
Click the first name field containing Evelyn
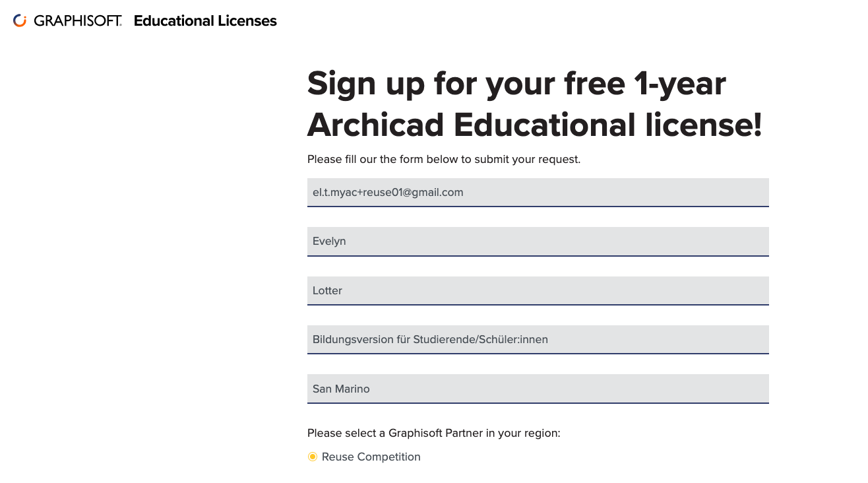click(x=538, y=241)
